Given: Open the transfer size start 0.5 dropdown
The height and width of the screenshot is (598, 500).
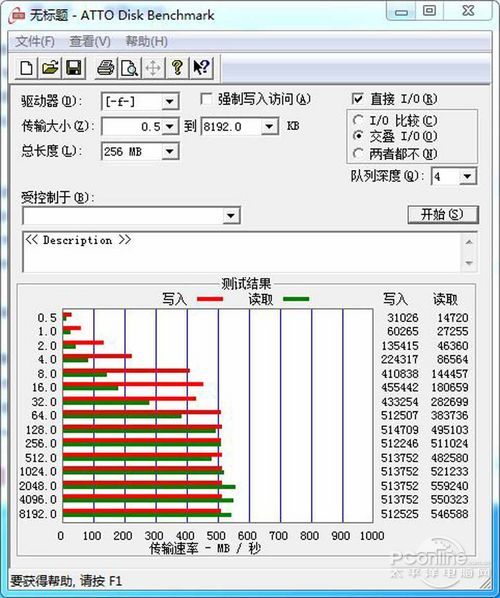Looking at the screenshot, I should 169,126.
